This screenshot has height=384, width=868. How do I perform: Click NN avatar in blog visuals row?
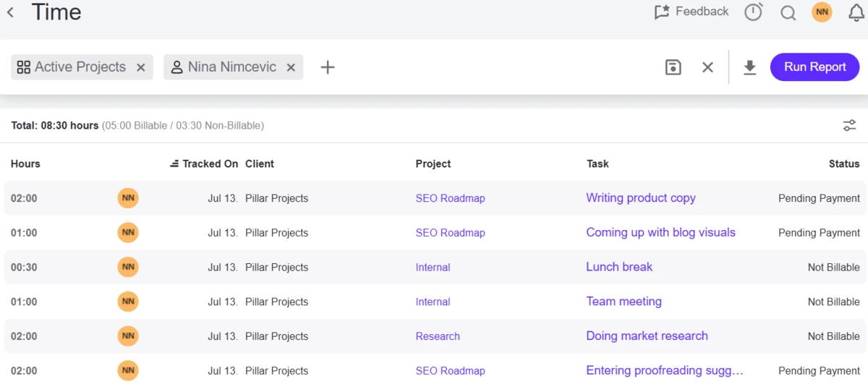click(x=128, y=233)
